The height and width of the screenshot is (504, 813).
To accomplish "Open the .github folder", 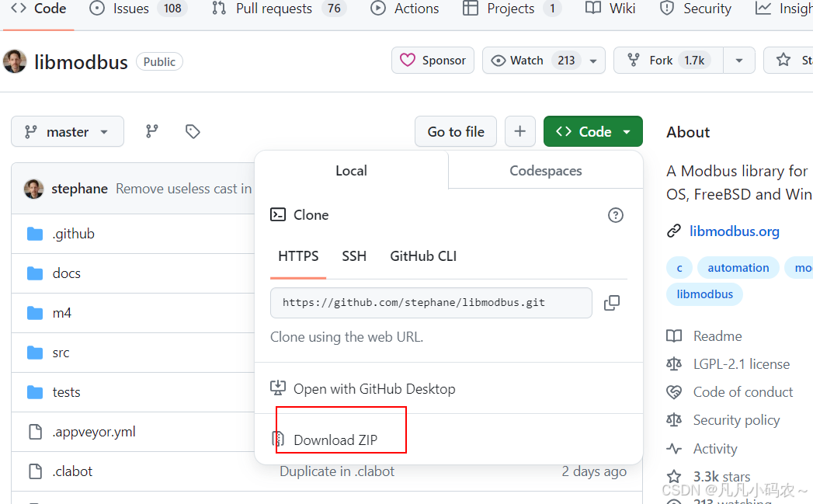I will pos(74,234).
